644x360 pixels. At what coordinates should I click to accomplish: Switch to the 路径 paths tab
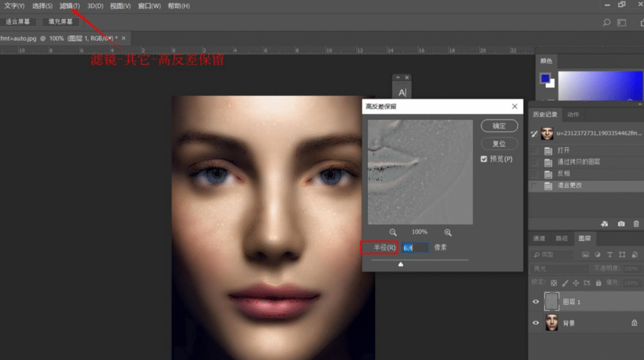click(562, 239)
